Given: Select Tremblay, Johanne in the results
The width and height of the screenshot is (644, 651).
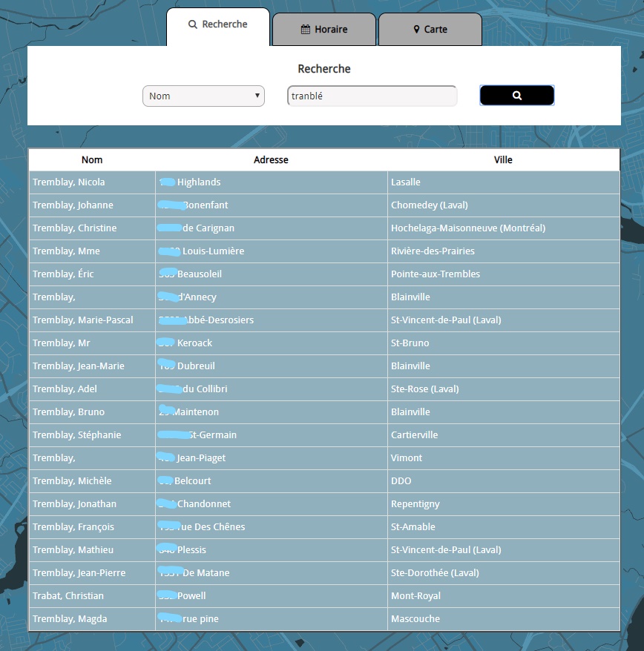Looking at the screenshot, I should 73,205.
